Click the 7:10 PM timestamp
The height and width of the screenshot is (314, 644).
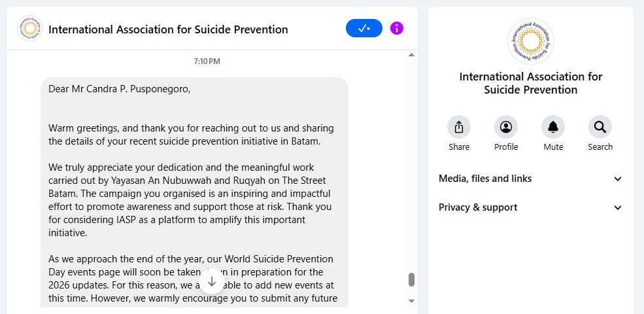pyautogui.click(x=207, y=61)
